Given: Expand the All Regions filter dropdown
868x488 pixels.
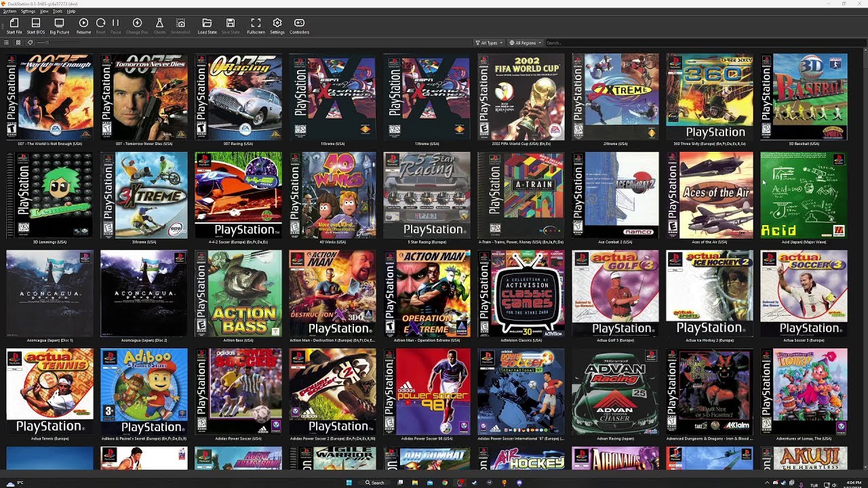Looking at the screenshot, I should pyautogui.click(x=526, y=43).
